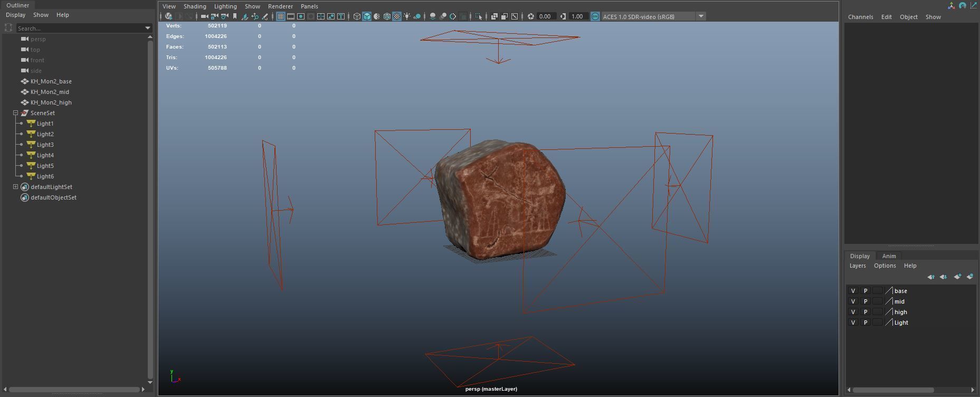
Task: Toggle isolate select icon in viewport toolbar
Action: (479, 16)
